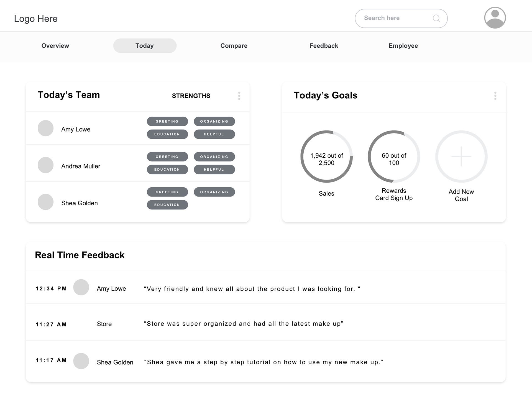Open Today's Team three-dot menu
This screenshot has width=532, height=399.
coord(239,96)
